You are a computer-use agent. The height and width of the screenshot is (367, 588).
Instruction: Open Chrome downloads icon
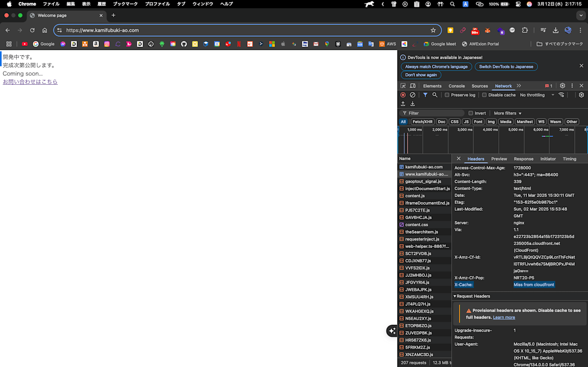click(x=556, y=30)
